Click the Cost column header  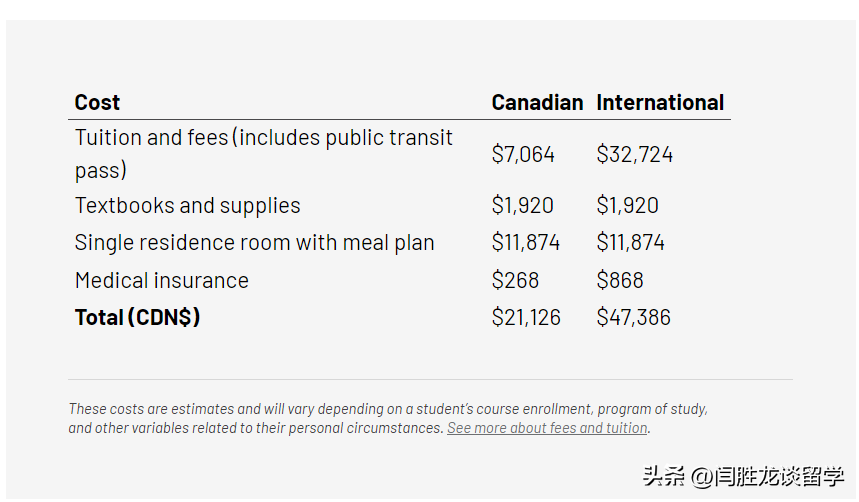coord(97,102)
